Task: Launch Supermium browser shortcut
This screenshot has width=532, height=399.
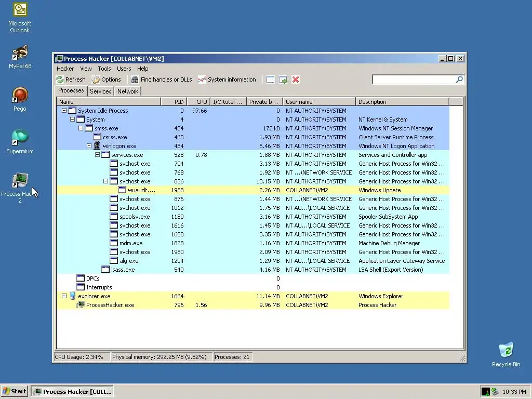Action: [20, 142]
